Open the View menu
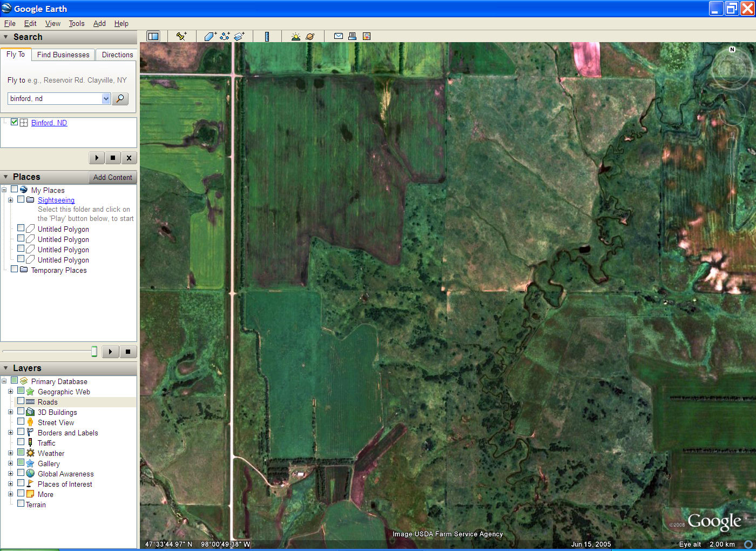 tap(53, 23)
